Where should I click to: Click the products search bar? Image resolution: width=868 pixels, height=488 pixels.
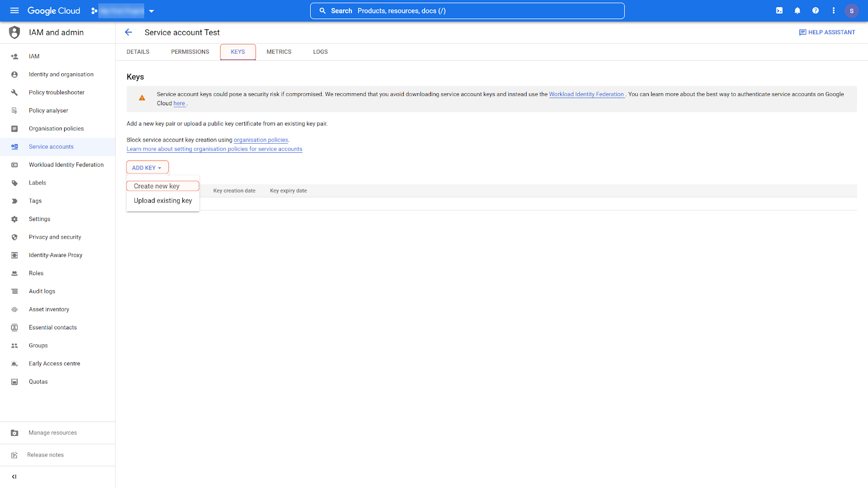[x=467, y=10]
